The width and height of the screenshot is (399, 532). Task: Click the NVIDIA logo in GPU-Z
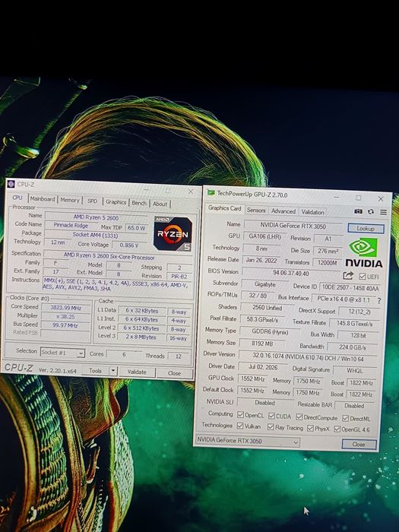363,252
